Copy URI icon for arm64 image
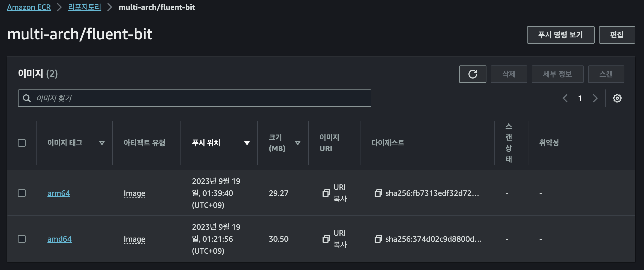 (x=326, y=193)
